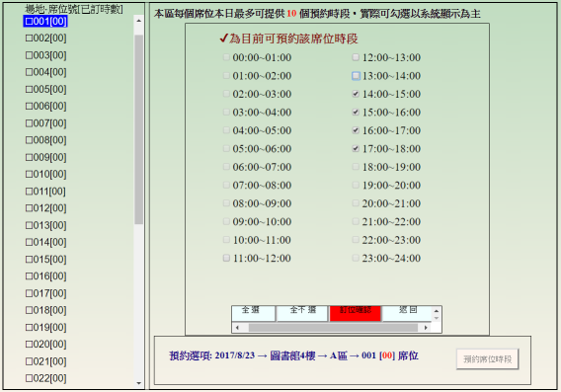Viewport: 561px width, 392px height.
Task: Click the seat list scroll-up arrow
Action: coord(139,21)
